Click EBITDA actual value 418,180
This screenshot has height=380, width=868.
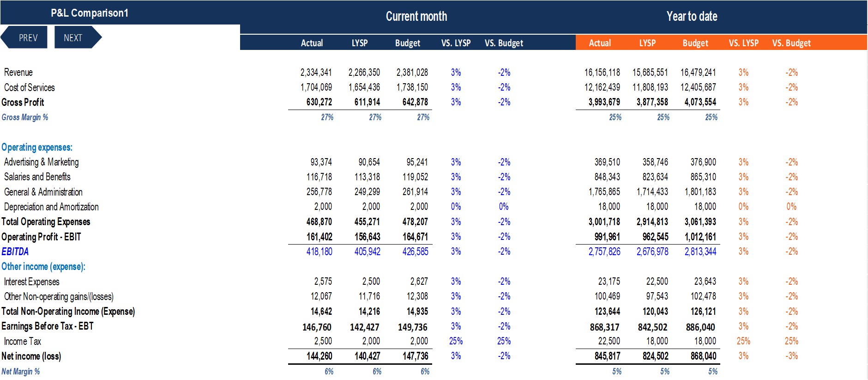click(319, 251)
